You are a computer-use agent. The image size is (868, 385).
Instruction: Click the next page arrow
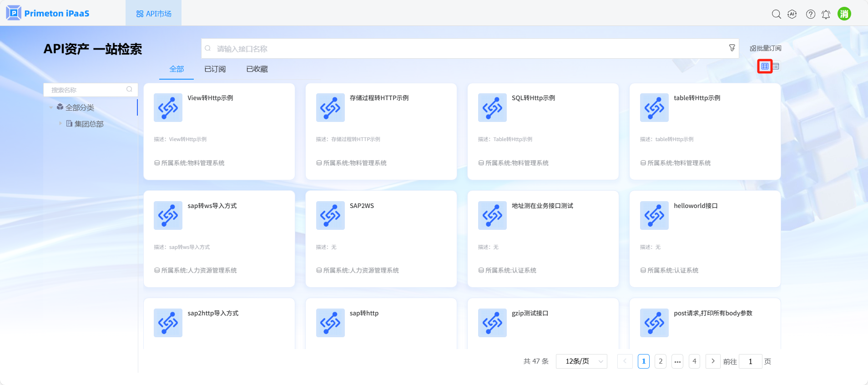point(713,361)
